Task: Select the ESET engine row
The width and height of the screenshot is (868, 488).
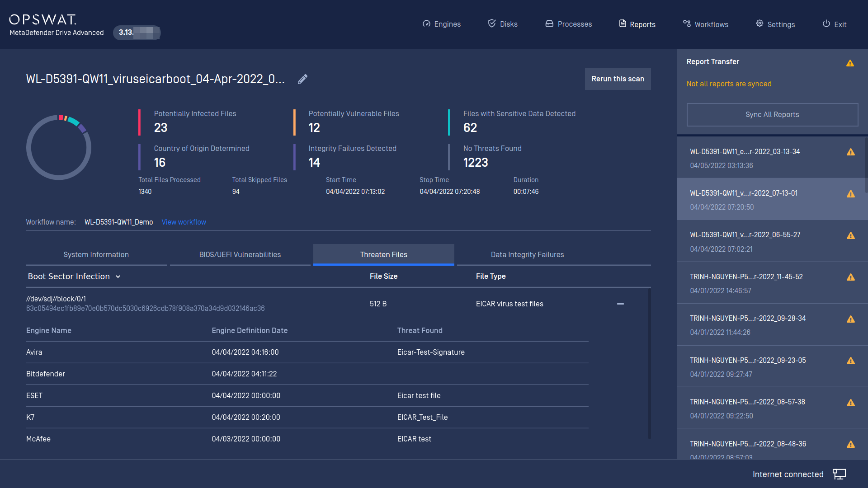Action: coord(307,396)
